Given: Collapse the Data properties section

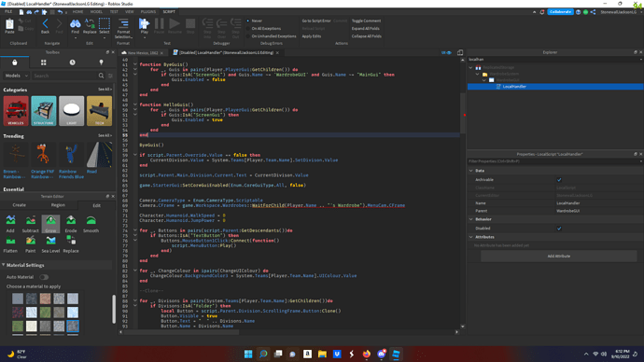Looking at the screenshot, I should [471, 171].
